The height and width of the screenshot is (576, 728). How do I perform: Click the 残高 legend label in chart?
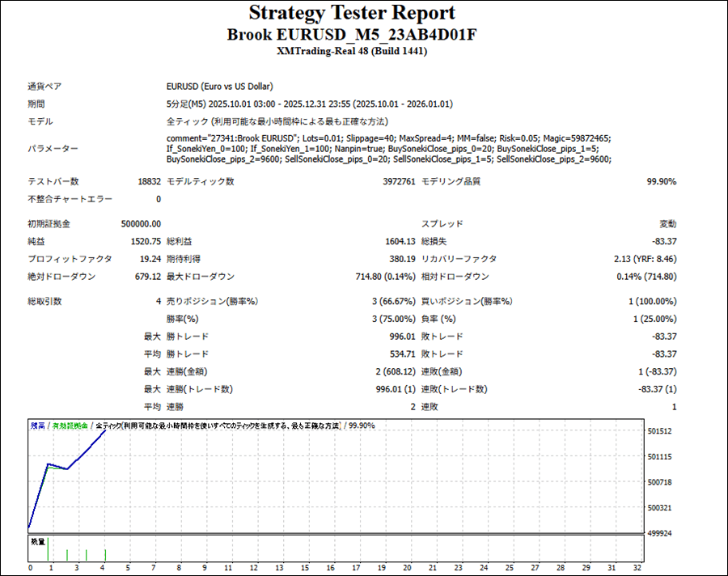point(37,426)
